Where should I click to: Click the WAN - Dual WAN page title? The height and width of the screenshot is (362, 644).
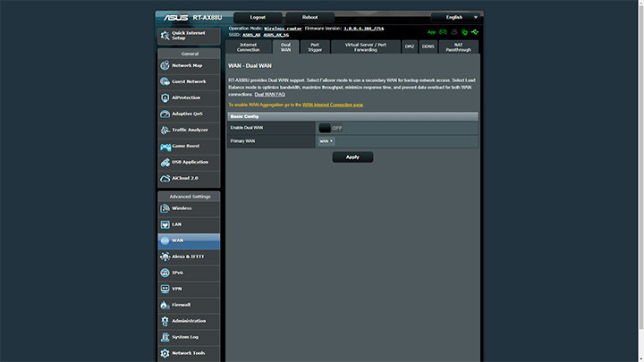tap(250, 65)
